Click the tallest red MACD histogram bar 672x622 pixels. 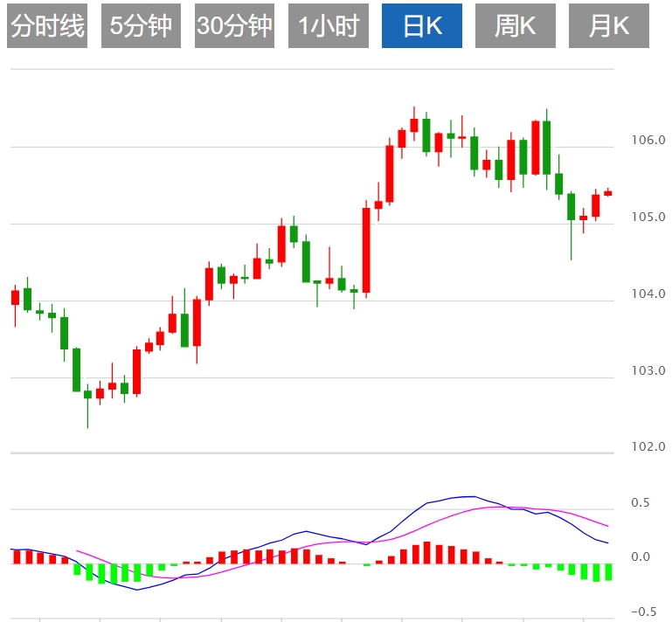[426, 553]
